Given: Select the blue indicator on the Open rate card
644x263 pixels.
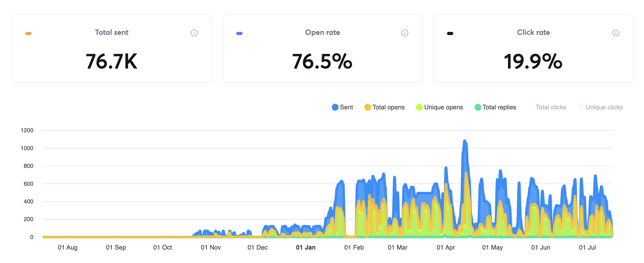Looking at the screenshot, I should (239, 33).
